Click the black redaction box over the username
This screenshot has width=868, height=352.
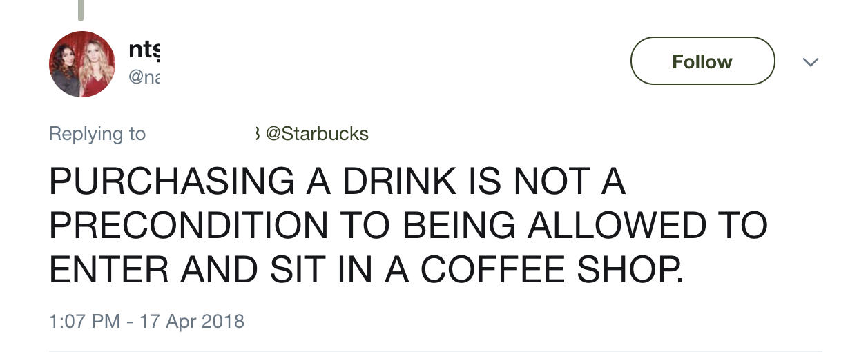(209, 61)
